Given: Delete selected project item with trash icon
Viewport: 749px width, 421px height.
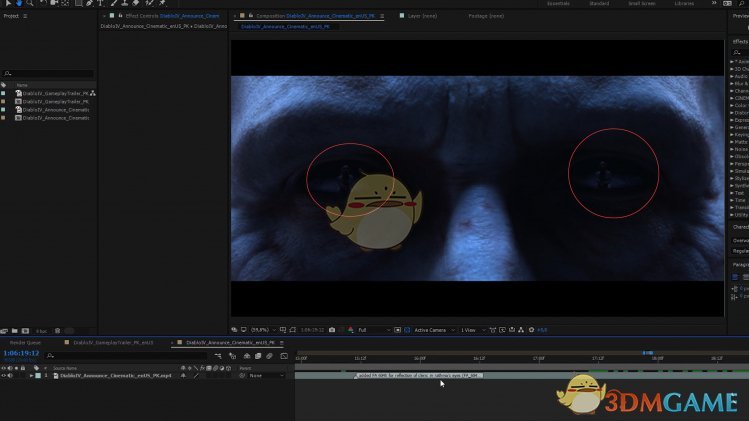Looking at the screenshot, I should click(x=57, y=331).
